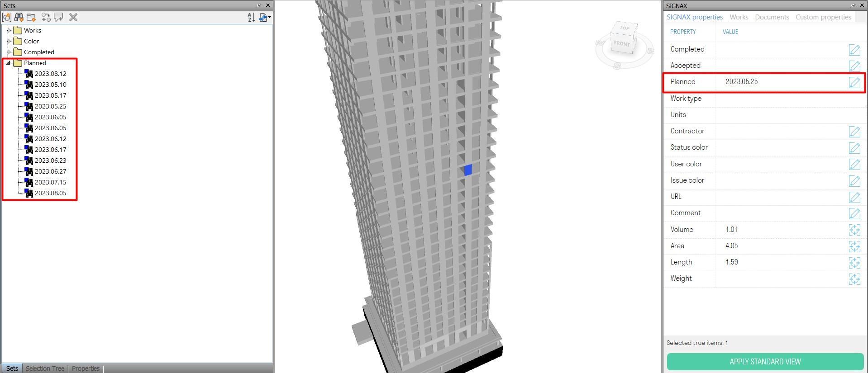Switch to the Selection Tree tab
This screenshot has width=868, height=373.
tap(45, 368)
